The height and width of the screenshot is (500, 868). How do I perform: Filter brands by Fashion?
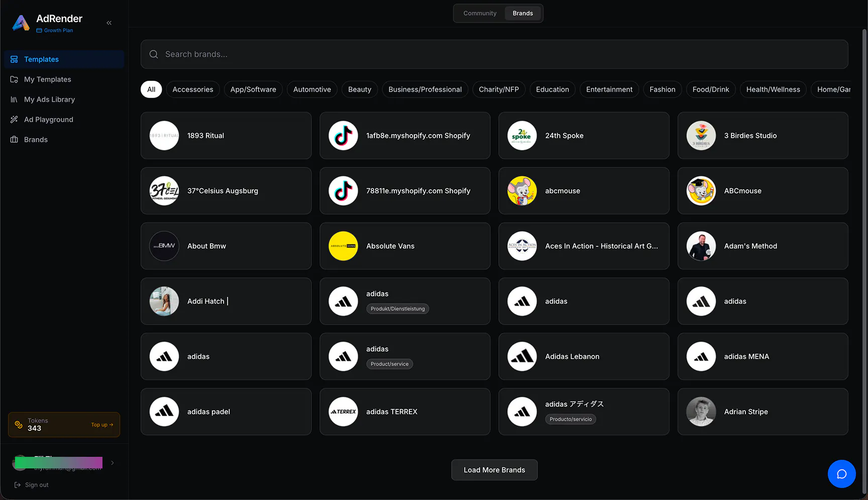[x=663, y=89]
